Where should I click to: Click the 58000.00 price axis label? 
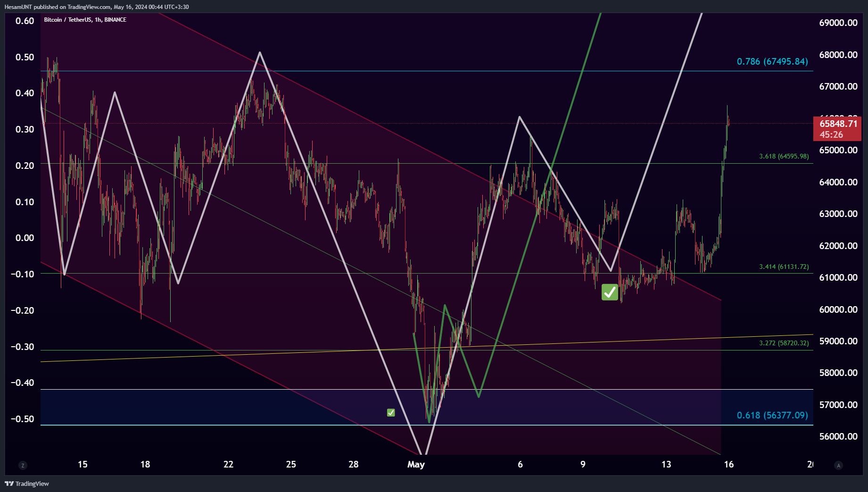pyautogui.click(x=838, y=373)
